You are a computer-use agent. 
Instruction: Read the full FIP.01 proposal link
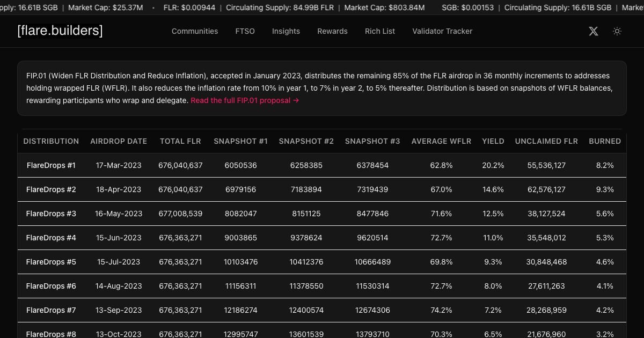pyautogui.click(x=245, y=100)
